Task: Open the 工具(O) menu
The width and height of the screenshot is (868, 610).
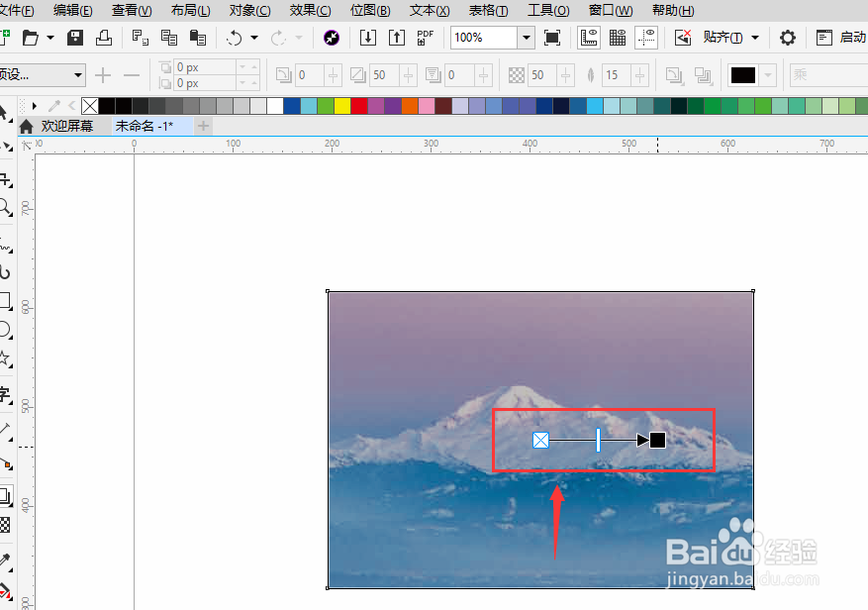Action: (x=548, y=10)
